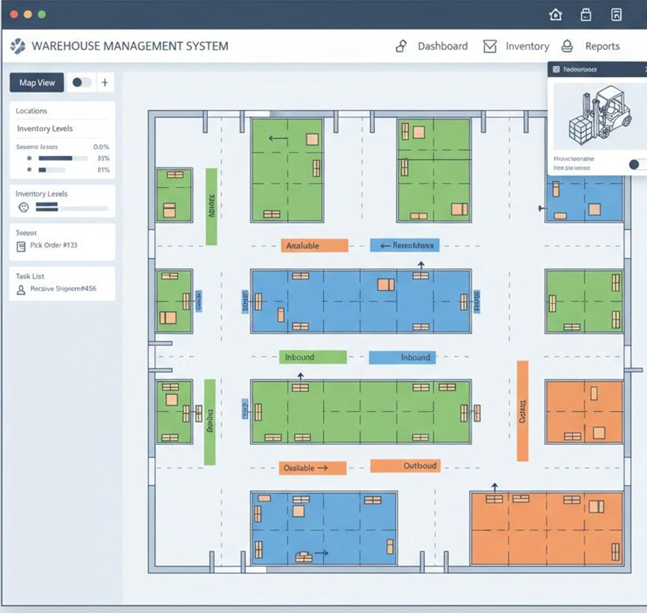The image size is (647, 613).
Task: Click the Warehouse Management System logo
Action: coord(18,46)
